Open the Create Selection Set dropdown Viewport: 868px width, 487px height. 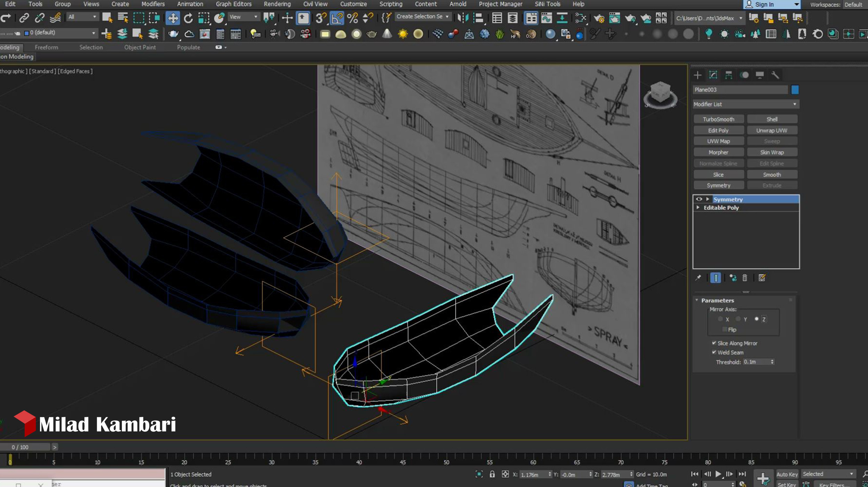pyautogui.click(x=423, y=17)
